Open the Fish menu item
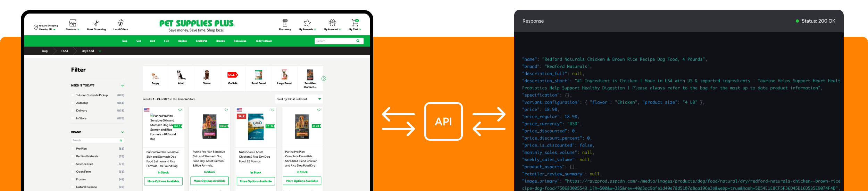 (167, 41)
